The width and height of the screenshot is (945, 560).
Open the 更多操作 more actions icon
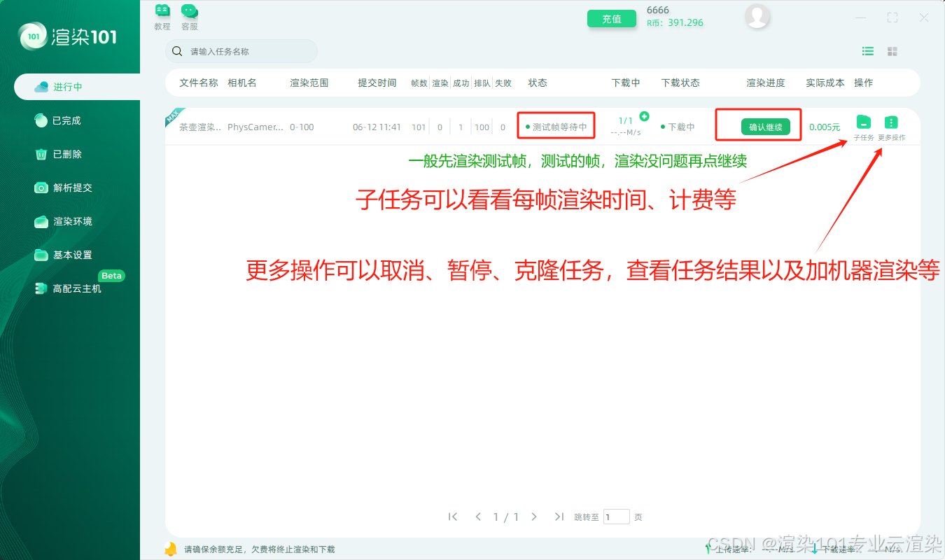click(891, 128)
